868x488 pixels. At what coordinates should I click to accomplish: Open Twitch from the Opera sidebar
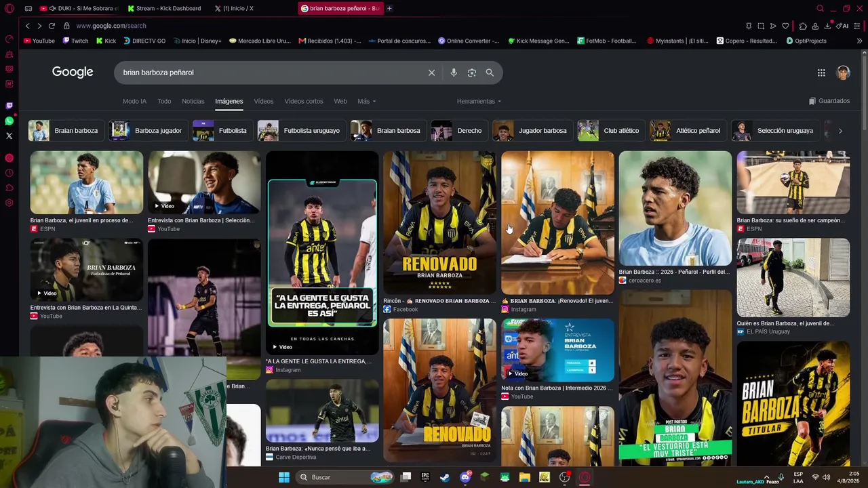pos(9,106)
